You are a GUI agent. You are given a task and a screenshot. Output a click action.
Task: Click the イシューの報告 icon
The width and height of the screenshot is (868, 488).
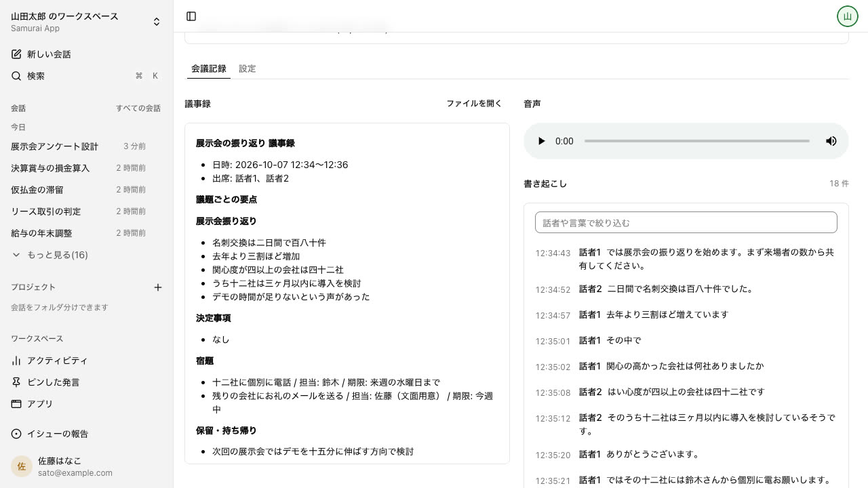(x=16, y=434)
